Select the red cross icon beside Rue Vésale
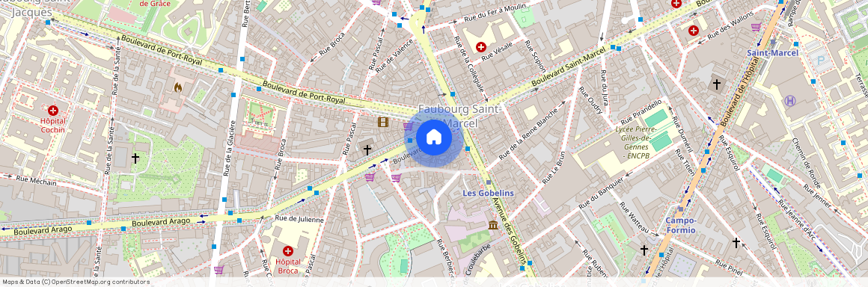 [481, 48]
